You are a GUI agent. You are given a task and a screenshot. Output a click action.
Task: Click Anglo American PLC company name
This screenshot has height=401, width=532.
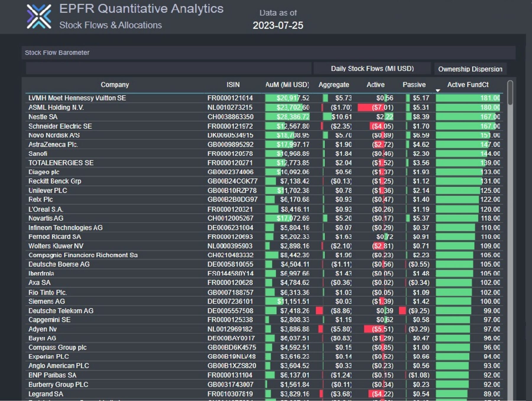point(59,366)
